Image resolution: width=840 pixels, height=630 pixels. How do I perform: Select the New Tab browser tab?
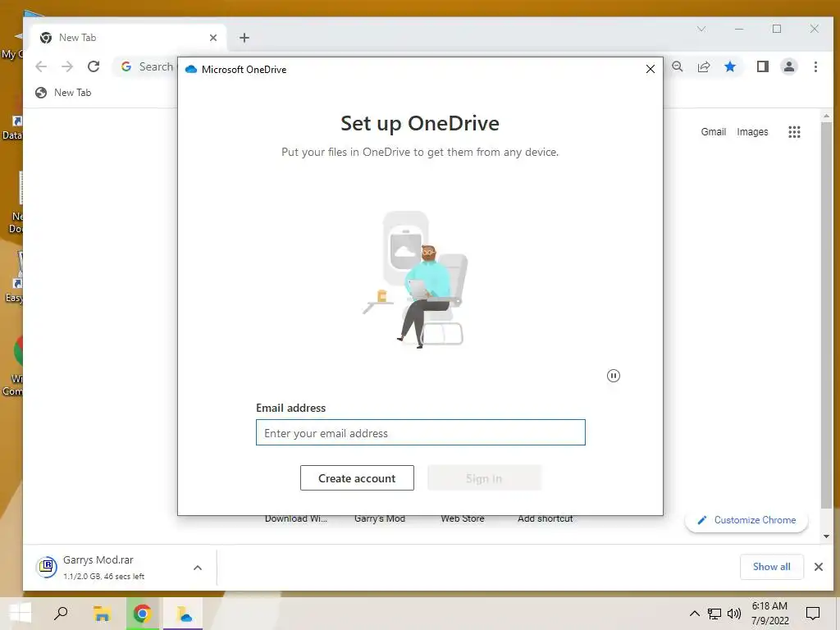click(129, 38)
